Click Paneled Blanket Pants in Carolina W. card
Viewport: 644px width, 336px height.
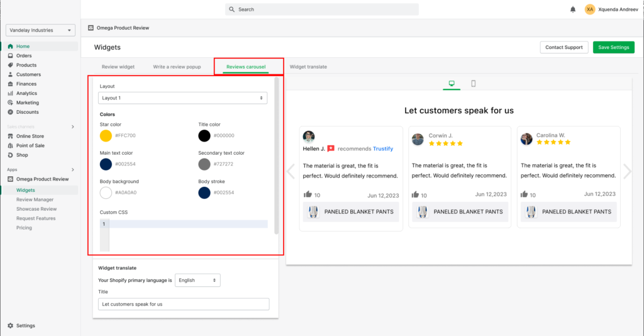(569, 212)
